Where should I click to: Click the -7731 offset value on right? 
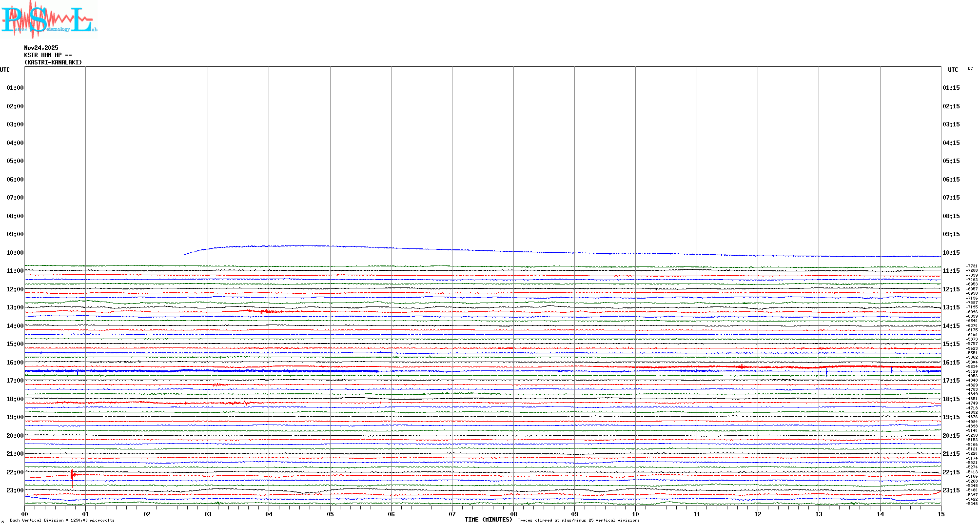[972, 266]
